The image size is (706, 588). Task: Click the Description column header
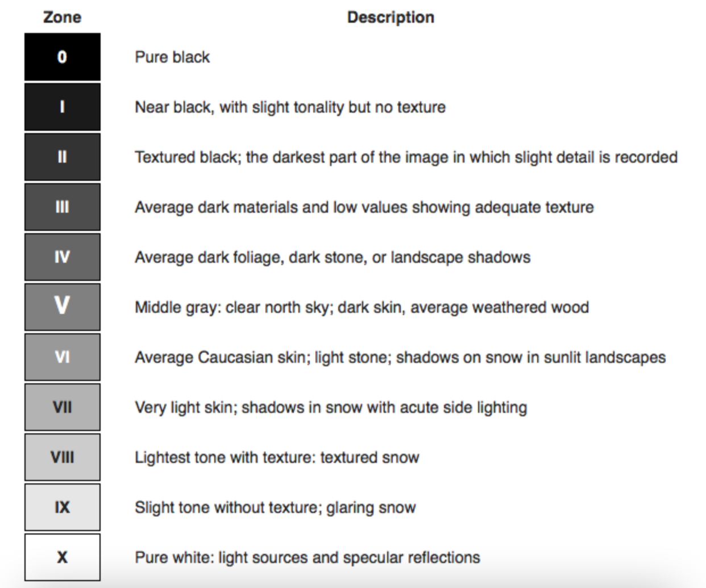coord(391,18)
